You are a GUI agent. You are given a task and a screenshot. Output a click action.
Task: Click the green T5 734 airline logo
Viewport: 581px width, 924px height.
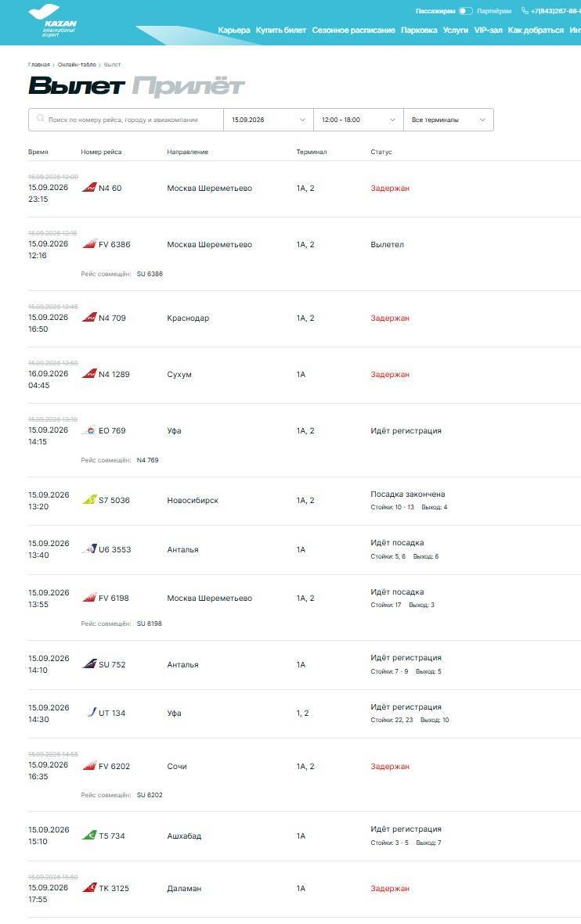click(x=89, y=835)
